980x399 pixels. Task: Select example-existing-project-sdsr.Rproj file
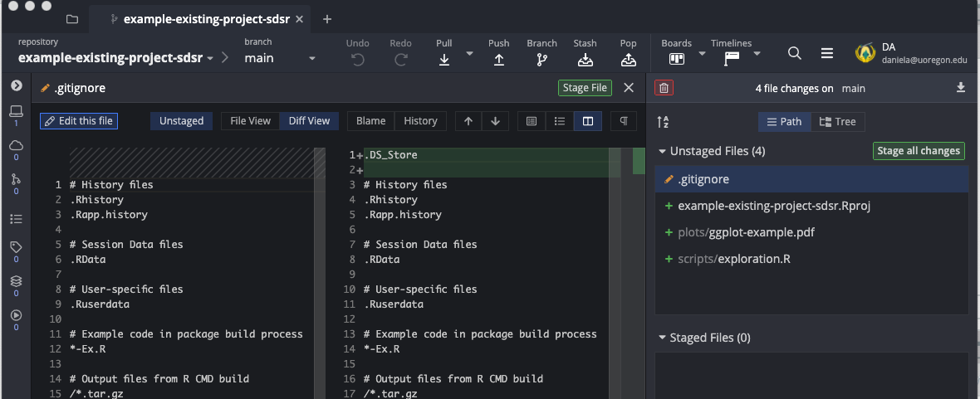point(811,206)
